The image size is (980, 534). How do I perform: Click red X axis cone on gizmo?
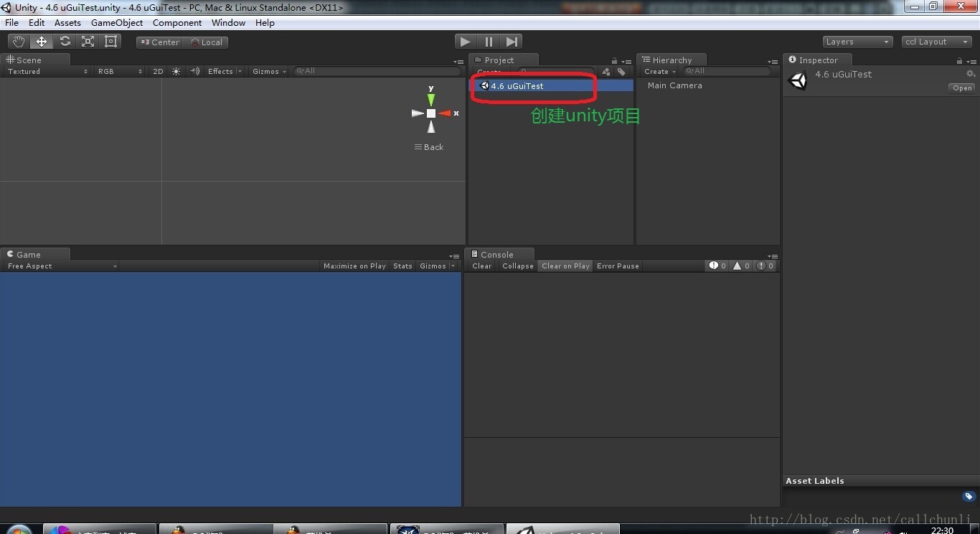click(x=446, y=113)
